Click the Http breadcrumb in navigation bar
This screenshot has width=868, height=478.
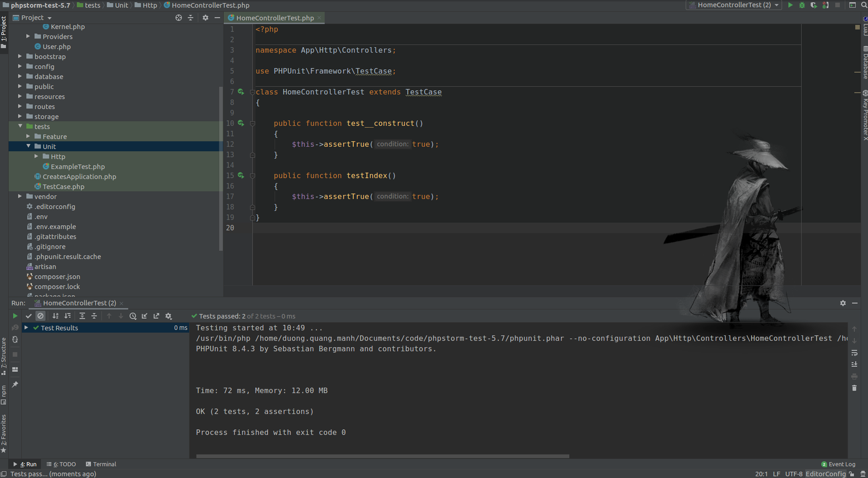[x=146, y=5]
